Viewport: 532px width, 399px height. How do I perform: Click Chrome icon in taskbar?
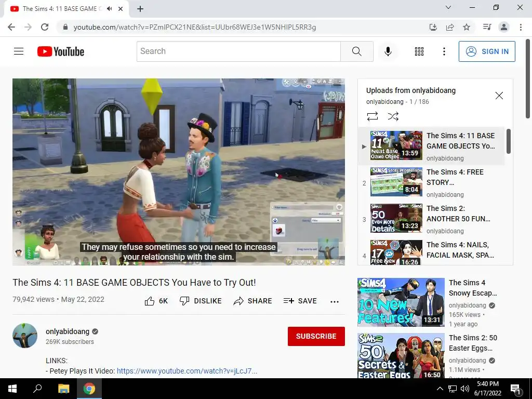[x=89, y=389]
